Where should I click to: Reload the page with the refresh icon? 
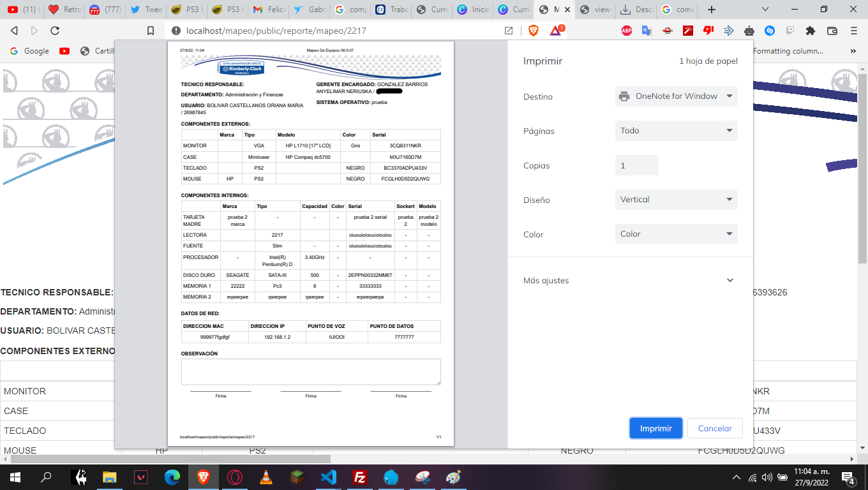click(x=55, y=31)
